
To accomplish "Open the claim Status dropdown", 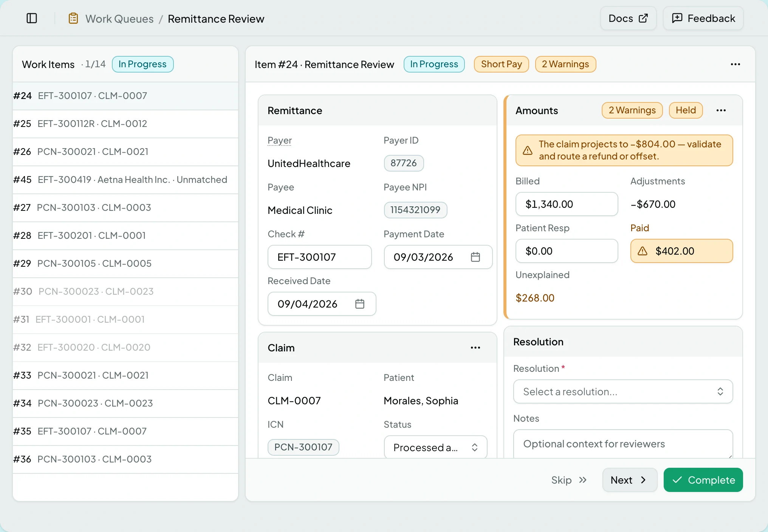I will pyautogui.click(x=436, y=447).
